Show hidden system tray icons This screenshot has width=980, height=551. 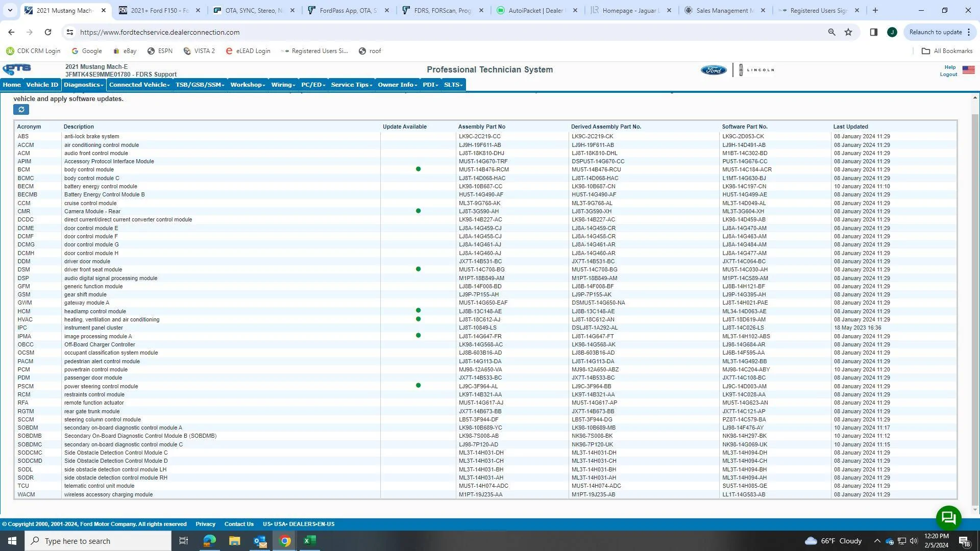point(877,541)
